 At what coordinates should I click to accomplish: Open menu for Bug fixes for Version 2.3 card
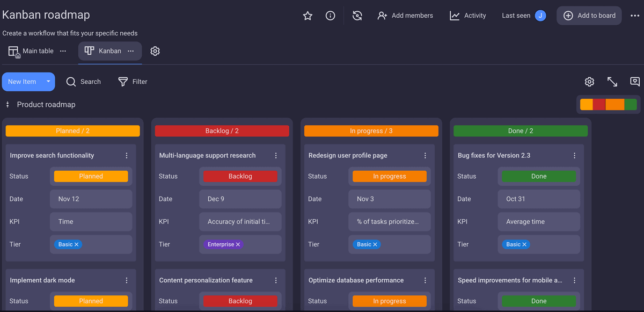click(x=574, y=156)
